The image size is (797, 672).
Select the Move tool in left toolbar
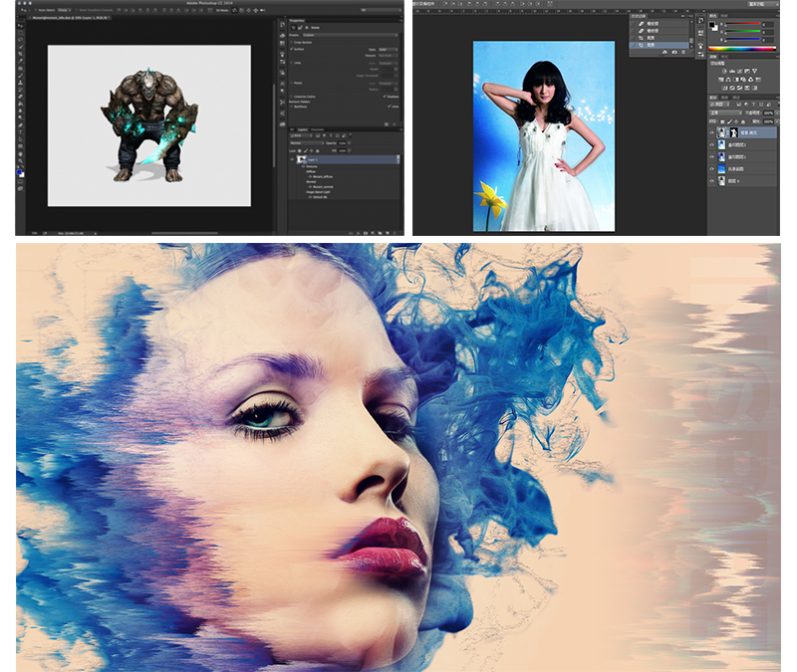coord(20,24)
